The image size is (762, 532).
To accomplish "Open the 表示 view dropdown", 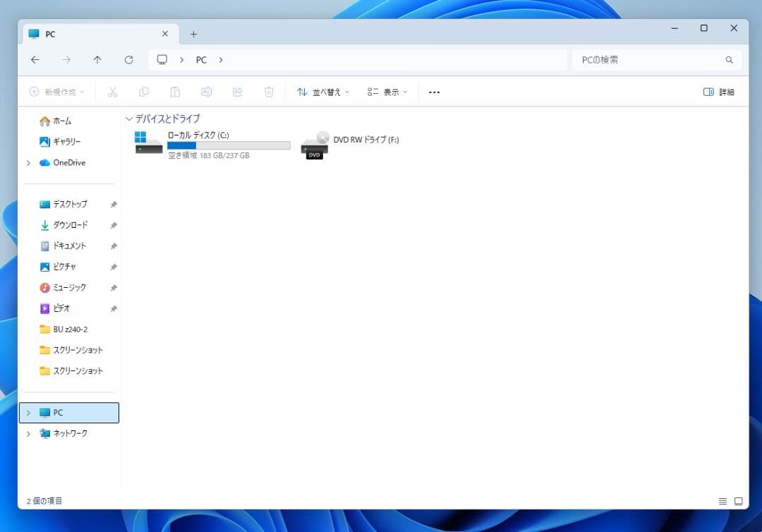I will [387, 92].
